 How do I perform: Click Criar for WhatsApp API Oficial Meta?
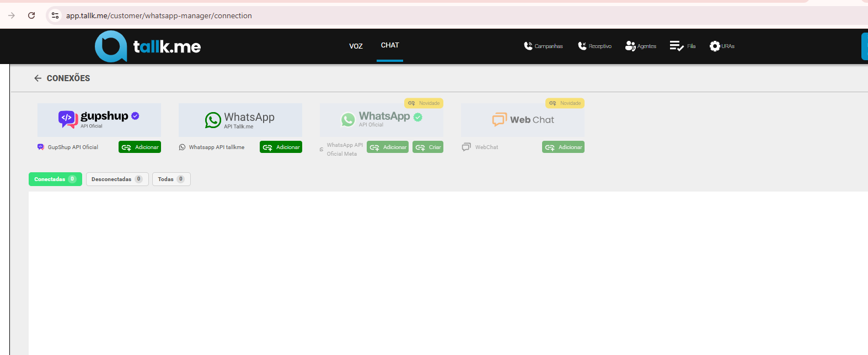(428, 147)
